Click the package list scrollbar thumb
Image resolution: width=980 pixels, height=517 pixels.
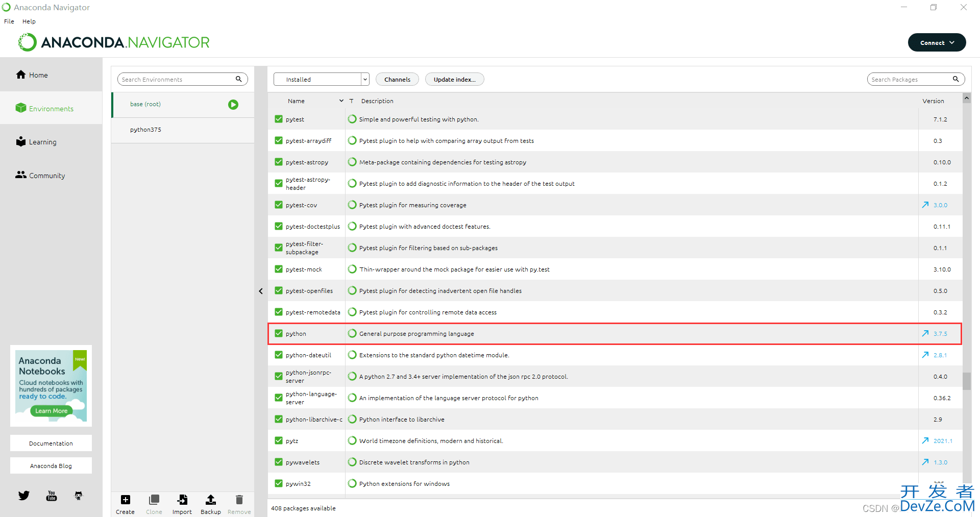point(967,381)
